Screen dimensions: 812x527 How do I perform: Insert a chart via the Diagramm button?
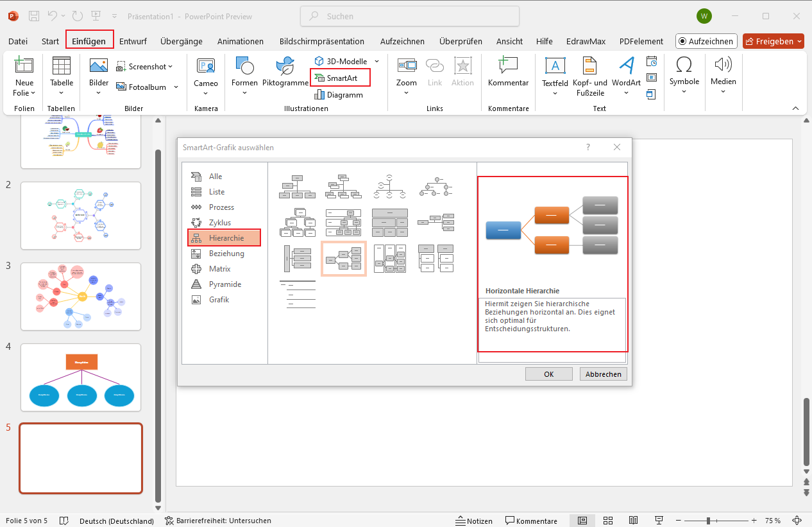pyautogui.click(x=339, y=94)
